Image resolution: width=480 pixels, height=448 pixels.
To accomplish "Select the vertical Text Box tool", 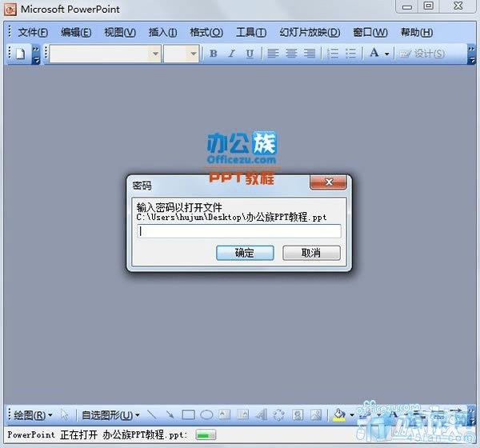I will coord(243,415).
